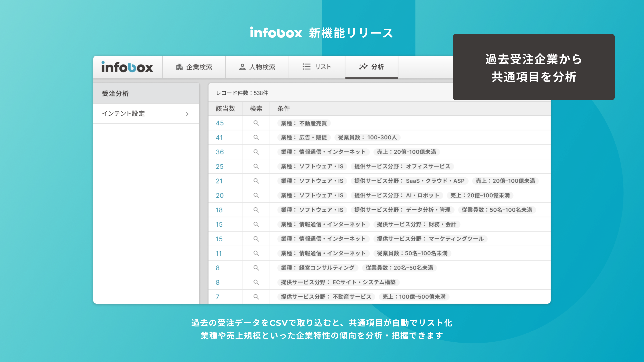Click the 従業員数：50名-100名未満 tag in row 18
This screenshot has height=362, width=644.
[497, 210]
